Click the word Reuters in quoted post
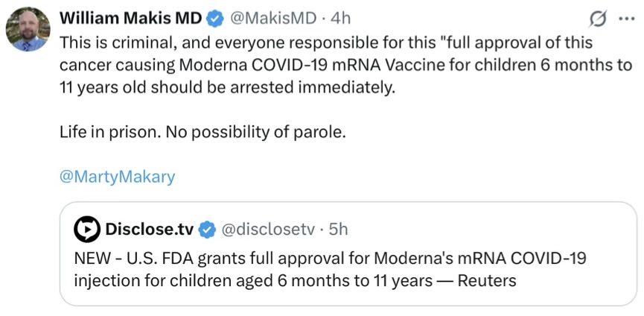The height and width of the screenshot is (316, 644). pyautogui.click(x=487, y=281)
